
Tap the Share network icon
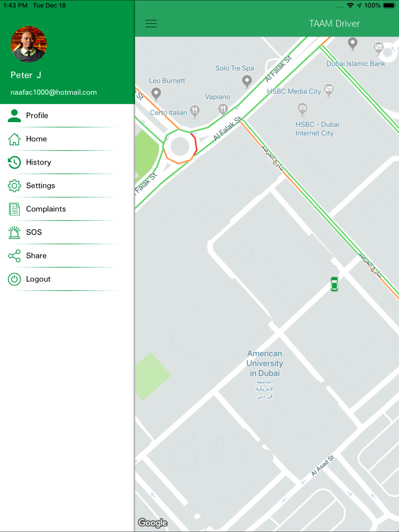(14, 256)
